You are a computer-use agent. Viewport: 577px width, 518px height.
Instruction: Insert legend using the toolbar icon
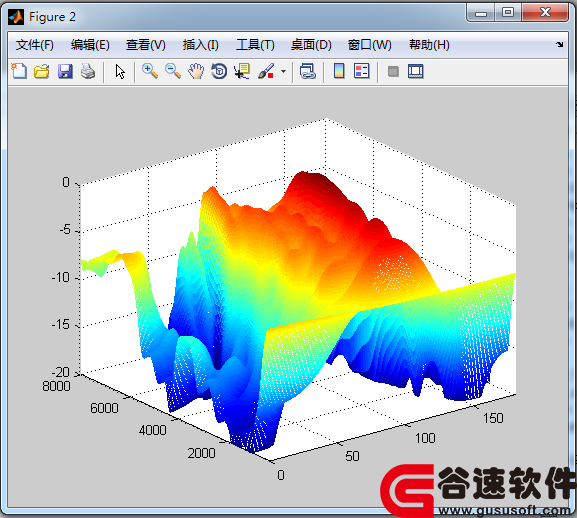[x=361, y=71]
